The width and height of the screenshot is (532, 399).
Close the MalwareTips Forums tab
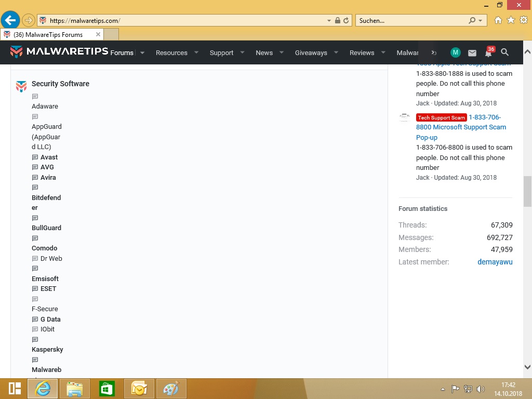pyautogui.click(x=98, y=34)
